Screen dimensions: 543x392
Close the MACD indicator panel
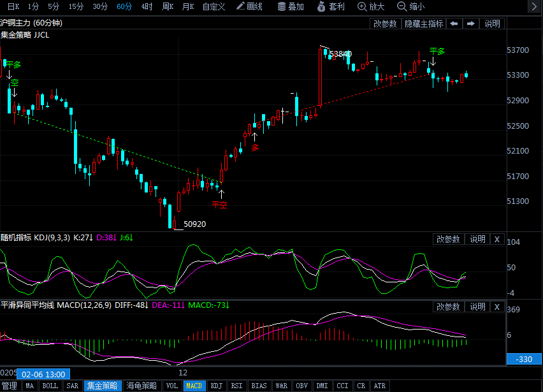(x=497, y=307)
